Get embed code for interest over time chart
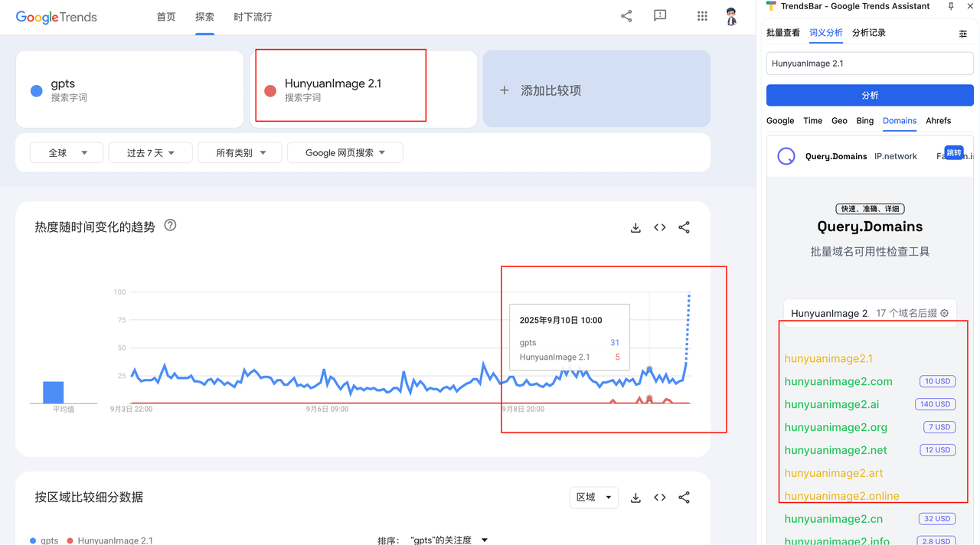980x545 pixels. coord(660,227)
